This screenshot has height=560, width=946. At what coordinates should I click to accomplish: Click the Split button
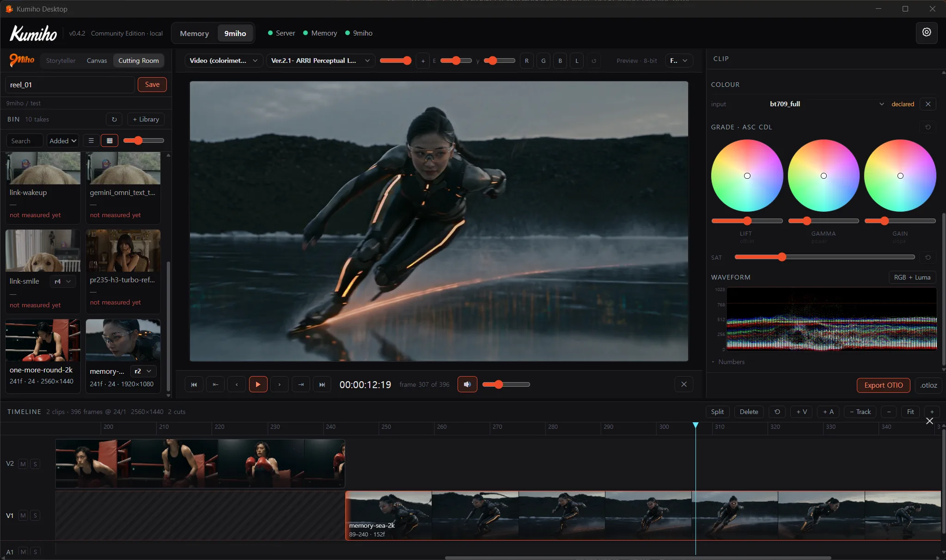pos(717,412)
